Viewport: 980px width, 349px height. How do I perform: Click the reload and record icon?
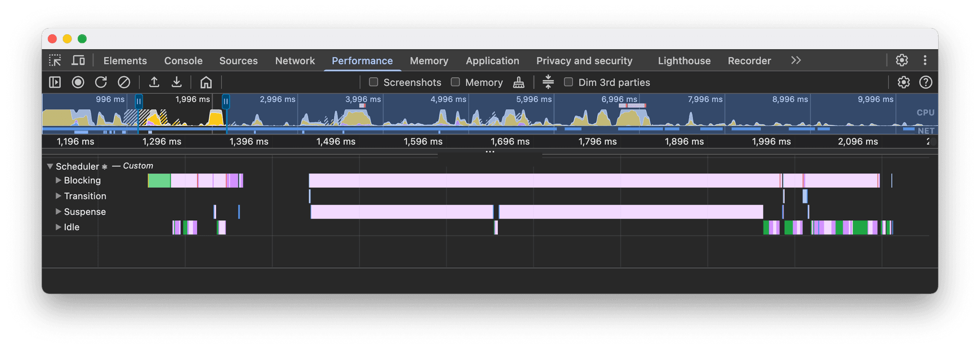point(101,82)
